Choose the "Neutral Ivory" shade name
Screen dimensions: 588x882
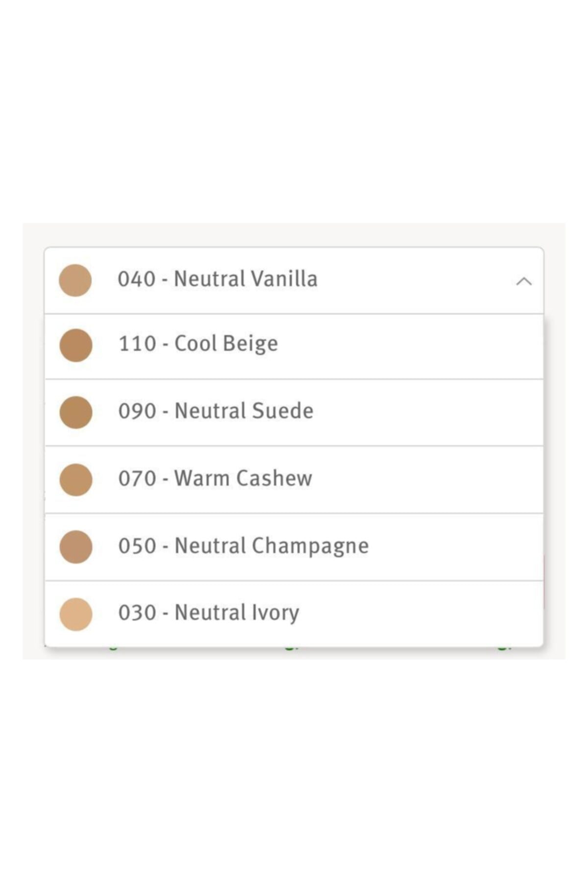click(237, 613)
